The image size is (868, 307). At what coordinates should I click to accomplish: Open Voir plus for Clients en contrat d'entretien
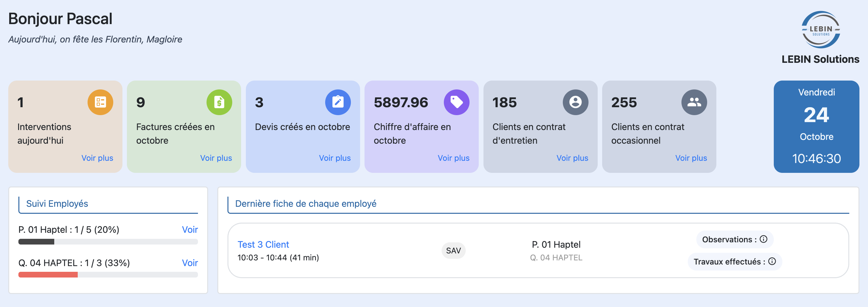click(x=572, y=158)
